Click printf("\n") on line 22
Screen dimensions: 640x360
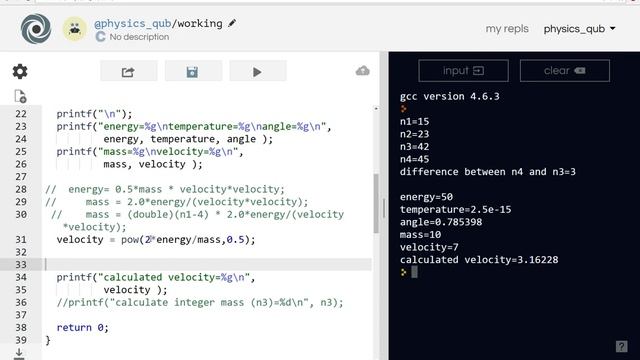pos(94,114)
